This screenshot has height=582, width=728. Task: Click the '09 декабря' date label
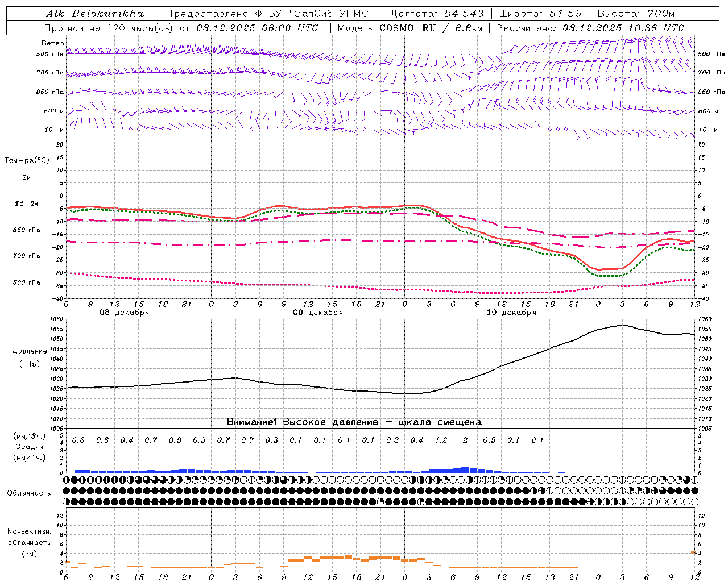(x=318, y=313)
